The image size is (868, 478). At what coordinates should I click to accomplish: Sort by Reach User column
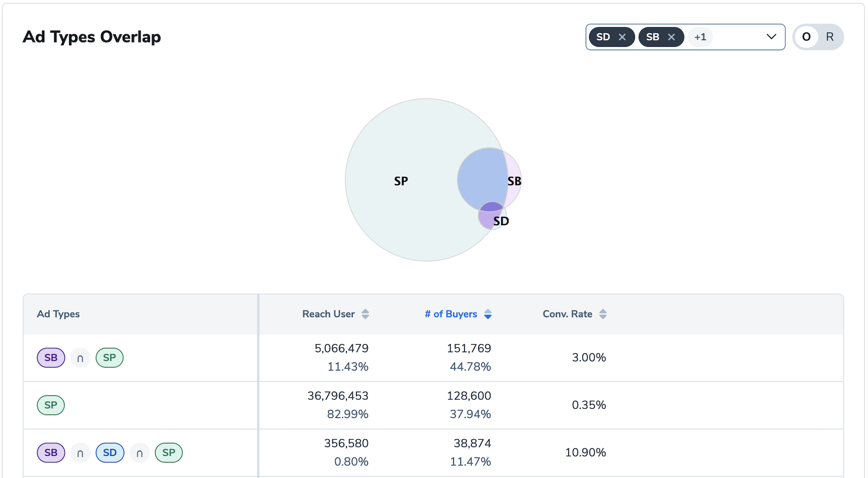(x=365, y=314)
